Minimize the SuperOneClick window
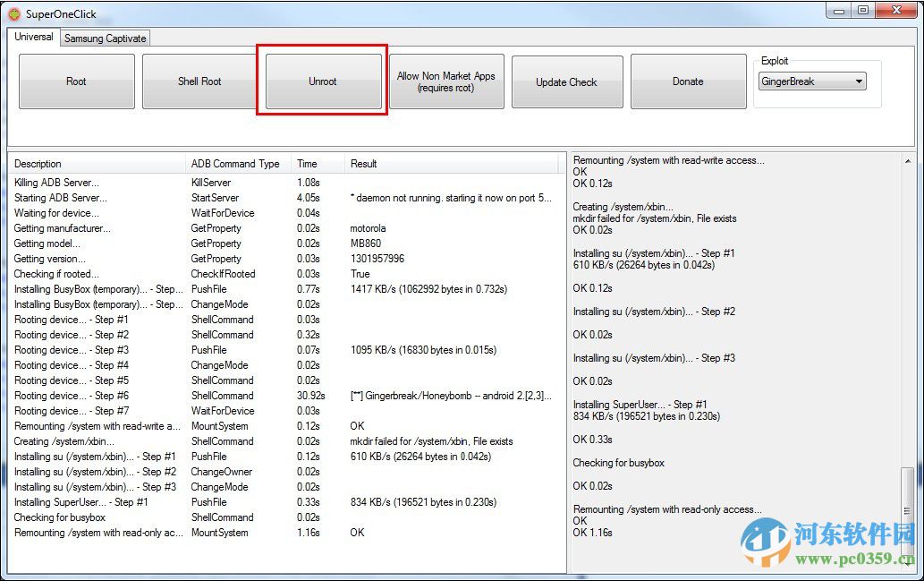 coord(839,11)
